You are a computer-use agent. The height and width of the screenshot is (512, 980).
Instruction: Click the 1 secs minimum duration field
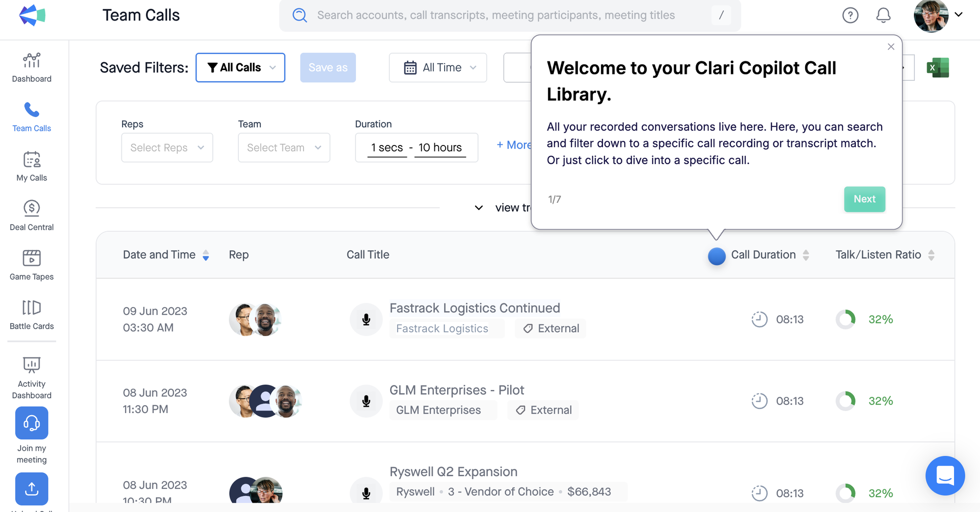pos(387,147)
